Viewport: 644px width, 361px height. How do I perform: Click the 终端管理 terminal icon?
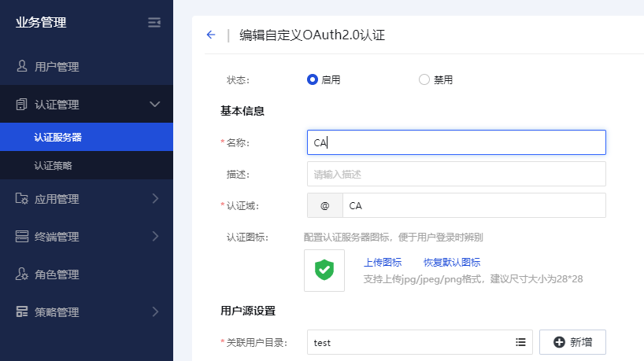22,236
